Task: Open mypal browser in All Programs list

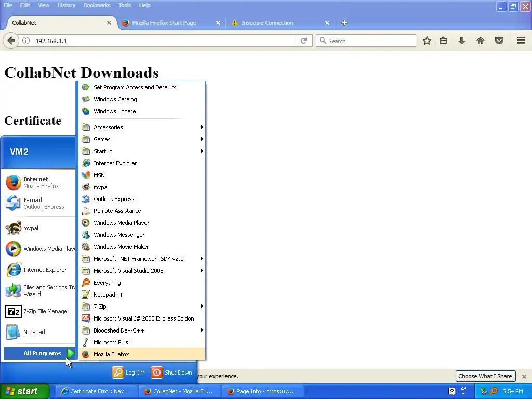Action: click(142, 187)
